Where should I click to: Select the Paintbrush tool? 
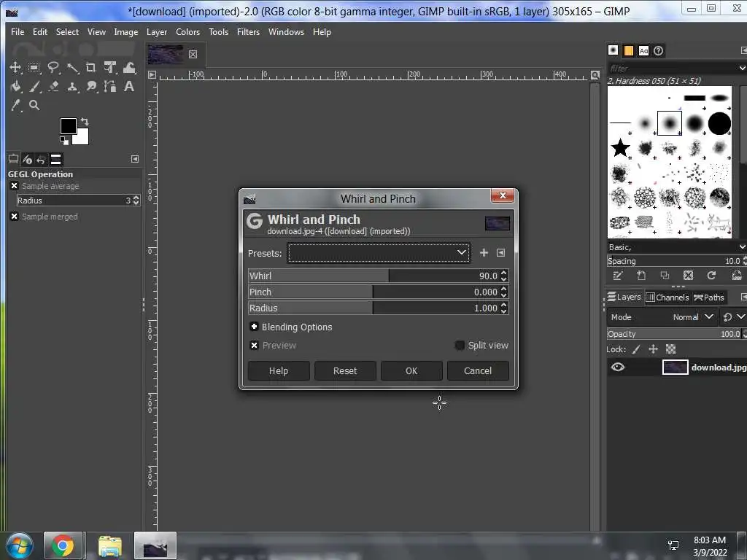34,86
